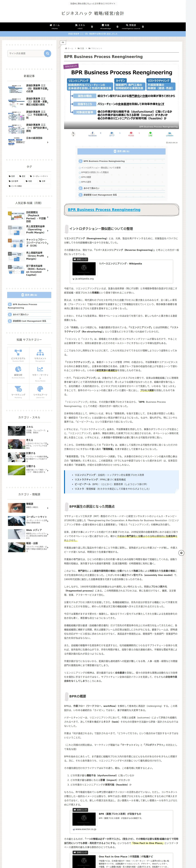Open the BPR featured header image
The height and width of the screenshot is (868, 196).
click(x=121, y=96)
